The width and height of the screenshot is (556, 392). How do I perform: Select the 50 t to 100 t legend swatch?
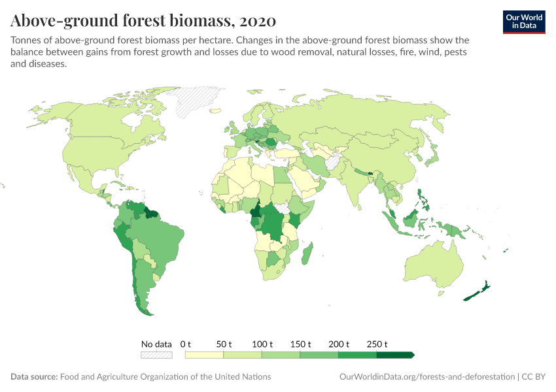(243, 355)
